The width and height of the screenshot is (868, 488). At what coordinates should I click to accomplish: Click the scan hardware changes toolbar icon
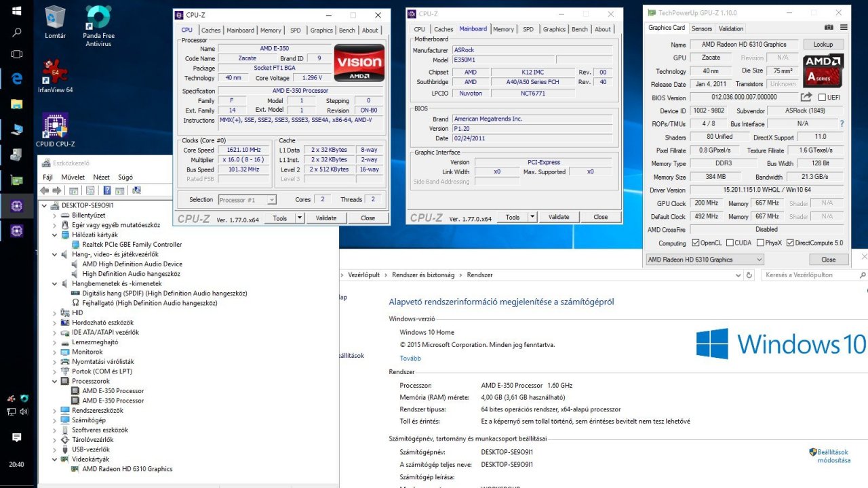(x=137, y=190)
